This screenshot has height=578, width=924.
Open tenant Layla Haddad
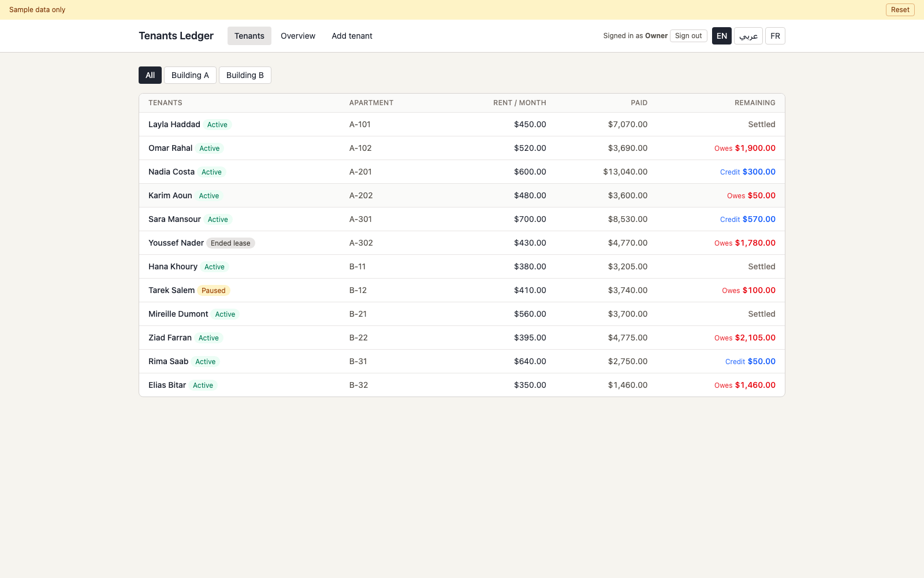tap(174, 124)
